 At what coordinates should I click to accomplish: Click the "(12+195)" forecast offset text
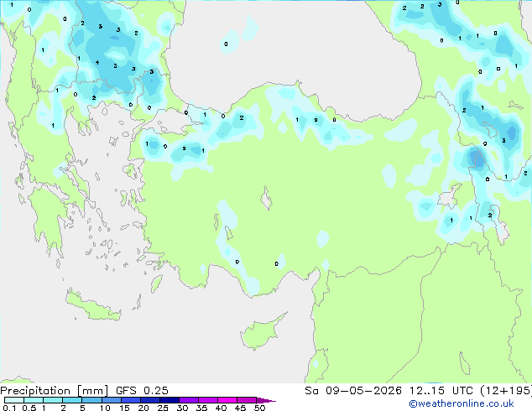point(506,391)
